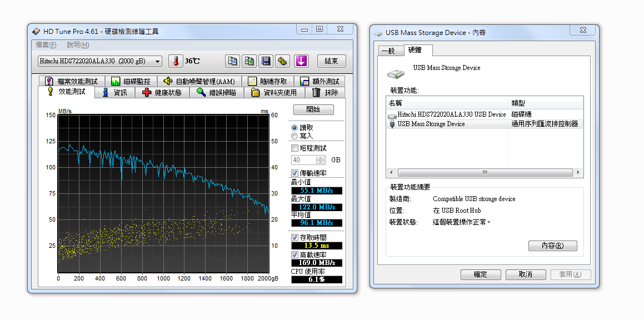644x320 pixels.
Task: Click the 40 GB size input field
Action: click(304, 160)
